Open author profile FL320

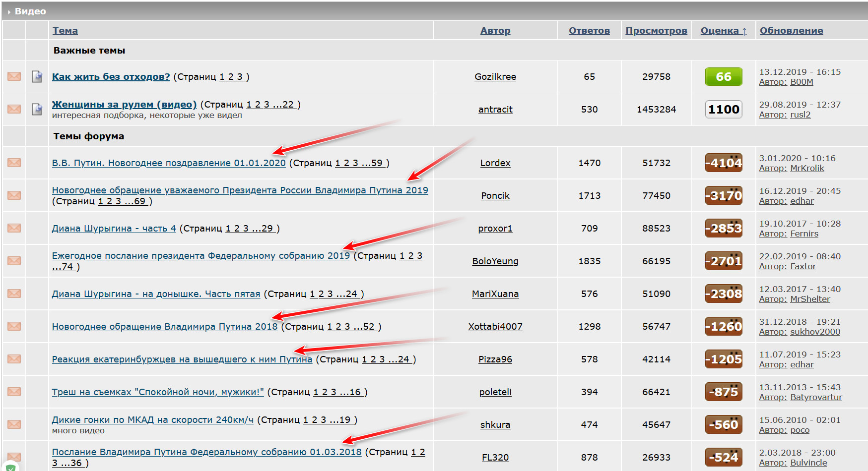point(495,457)
